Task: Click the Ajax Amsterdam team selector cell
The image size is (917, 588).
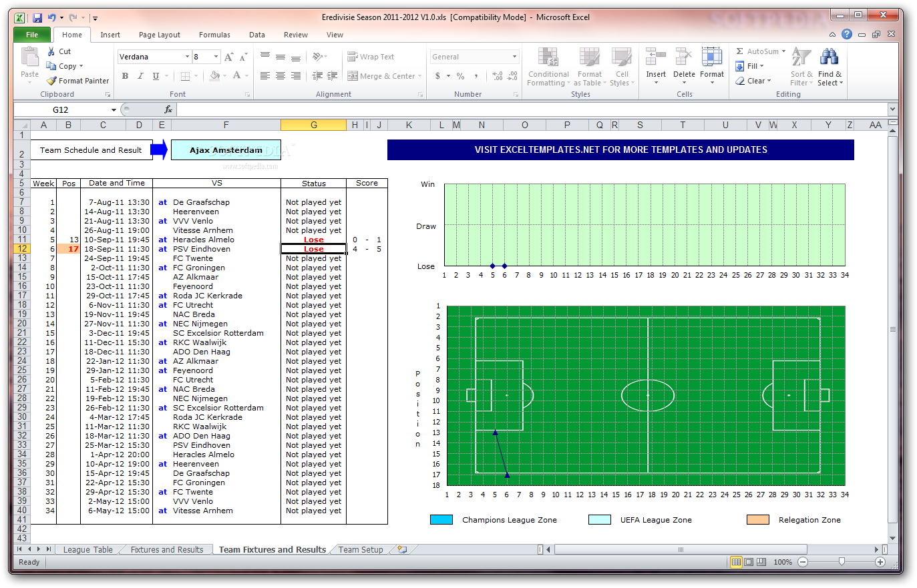Action: pyautogui.click(x=226, y=150)
